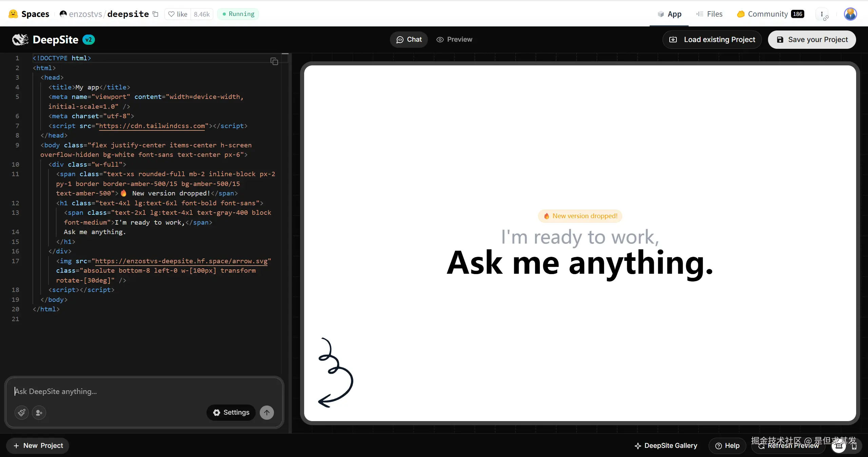Click the DeepSite Gallery link
The height and width of the screenshot is (457, 868).
pyautogui.click(x=666, y=445)
